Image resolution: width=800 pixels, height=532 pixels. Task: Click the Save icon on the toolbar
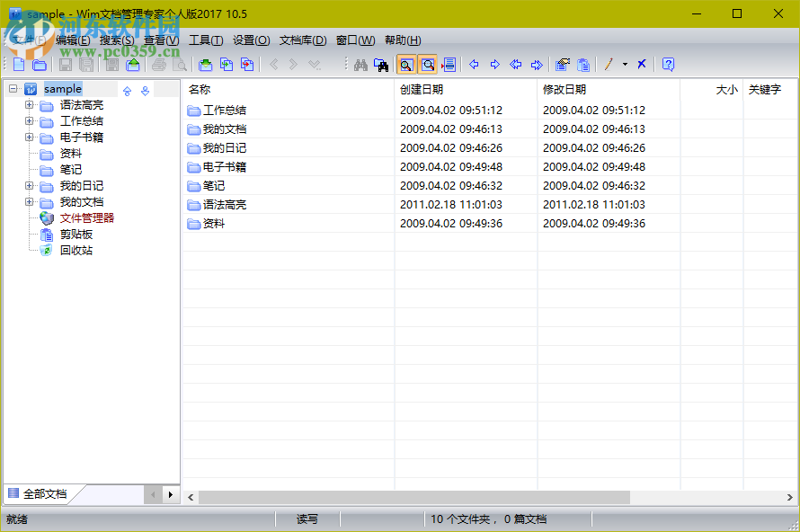point(64,64)
